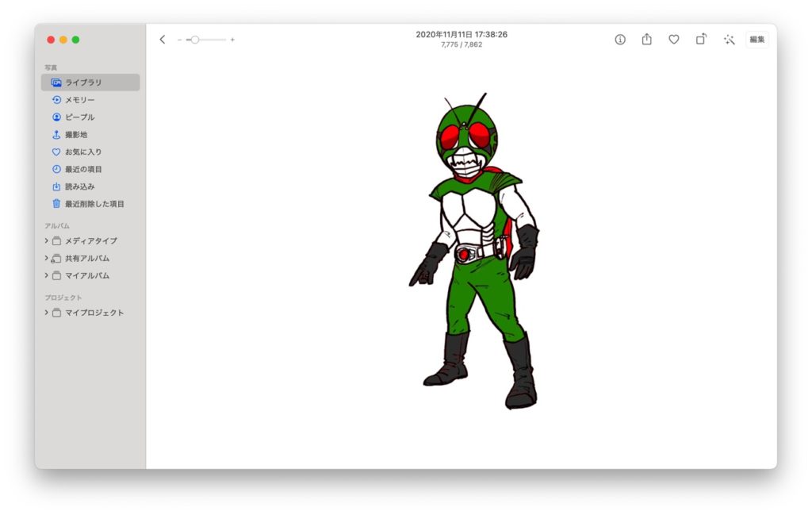Click the photo date 2020年11月11日 title
Image resolution: width=812 pixels, height=515 pixels.
tap(462, 34)
